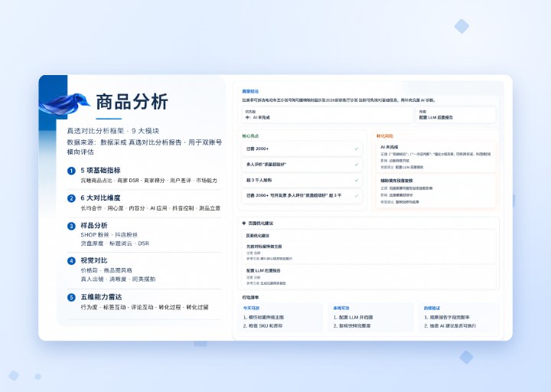Click the checkmark on the 可开发票 combined row

[x=357, y=195]
